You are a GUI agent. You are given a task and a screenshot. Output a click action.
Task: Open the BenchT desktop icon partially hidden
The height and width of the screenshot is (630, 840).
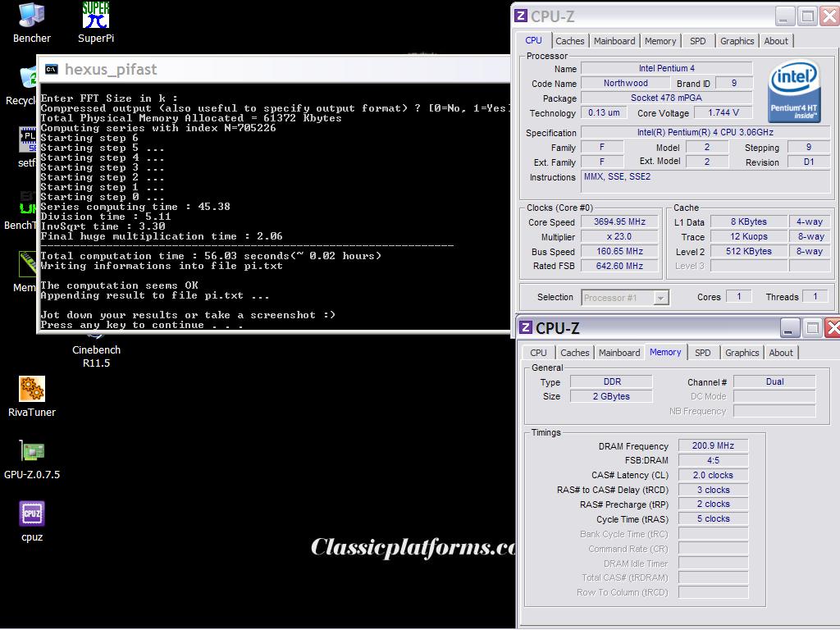point(21,210)
